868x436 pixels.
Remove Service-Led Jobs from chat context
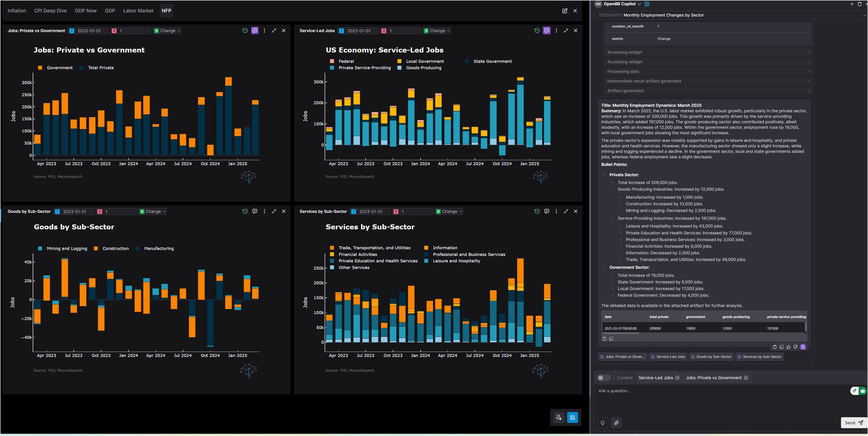(677, 378)
